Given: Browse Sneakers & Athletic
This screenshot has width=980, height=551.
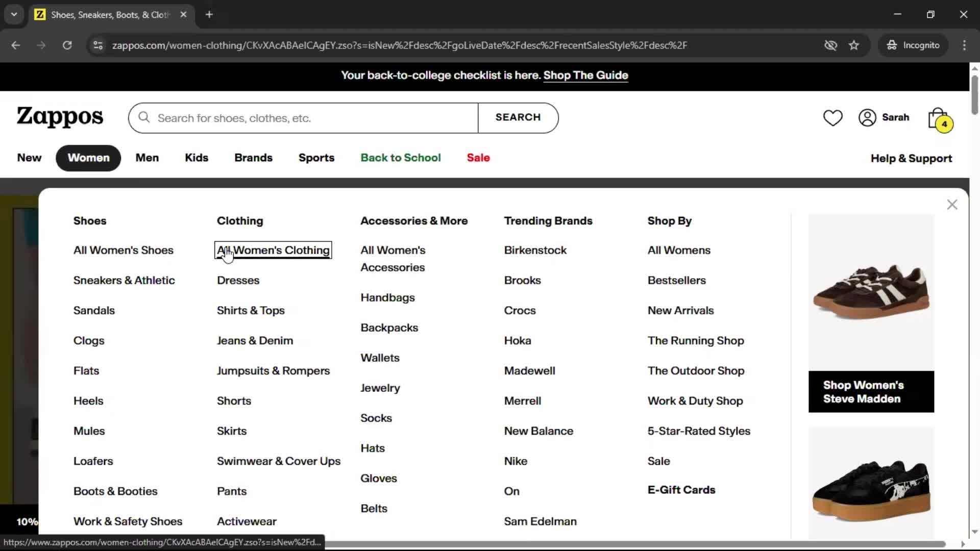Looking at the screenshot, I should [x=124, y=280].
